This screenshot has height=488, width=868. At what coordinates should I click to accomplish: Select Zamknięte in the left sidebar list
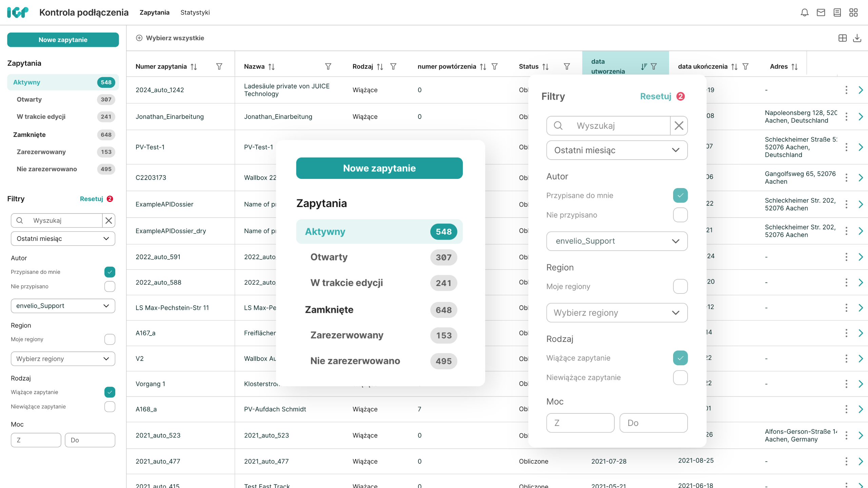point(29,135)
